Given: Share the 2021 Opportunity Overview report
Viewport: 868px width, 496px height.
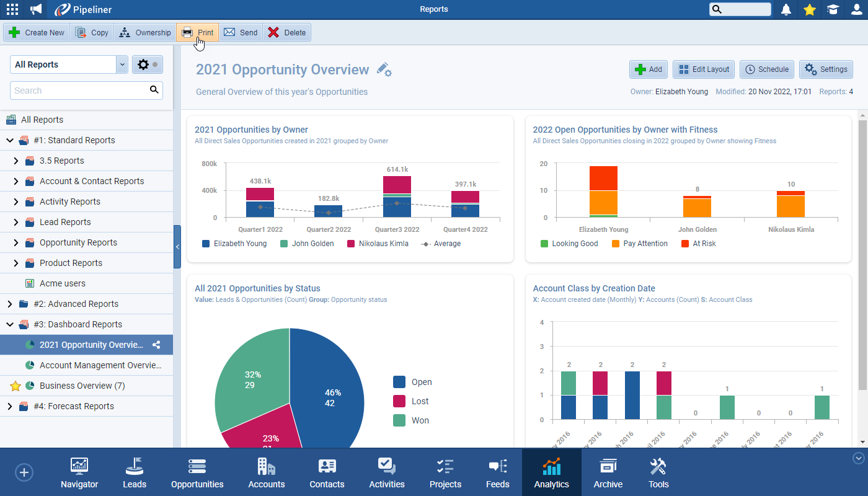Looking at the screenshot, I should [x=156, y=344].
